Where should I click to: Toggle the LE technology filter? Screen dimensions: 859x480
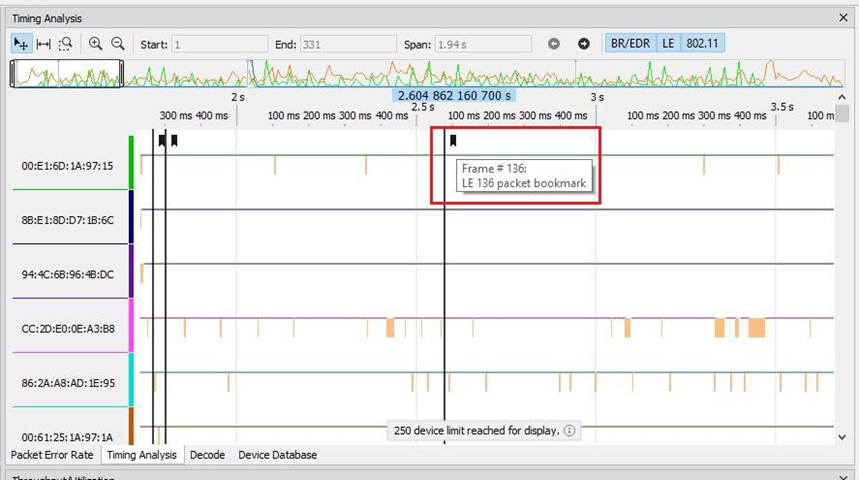[668, 43]
